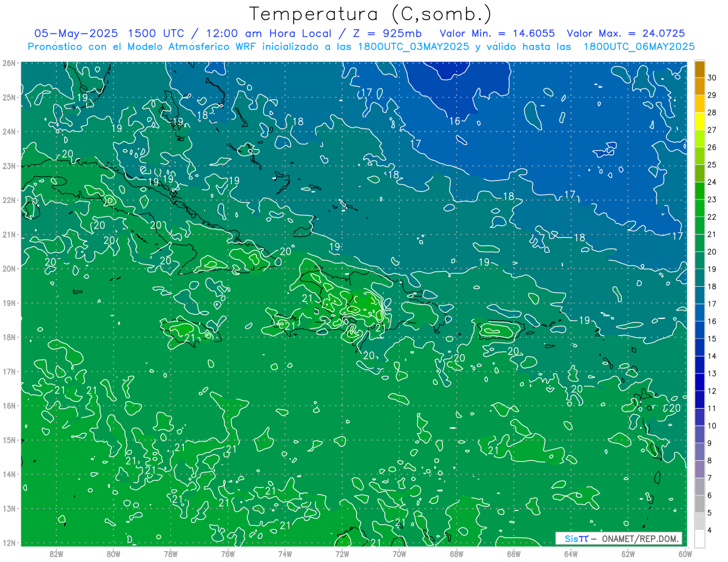Viewport: 728px width, 562px height.
Task: Pick the orange colorbar swatch between 29 and 30
Action: (x=699, y=87)
